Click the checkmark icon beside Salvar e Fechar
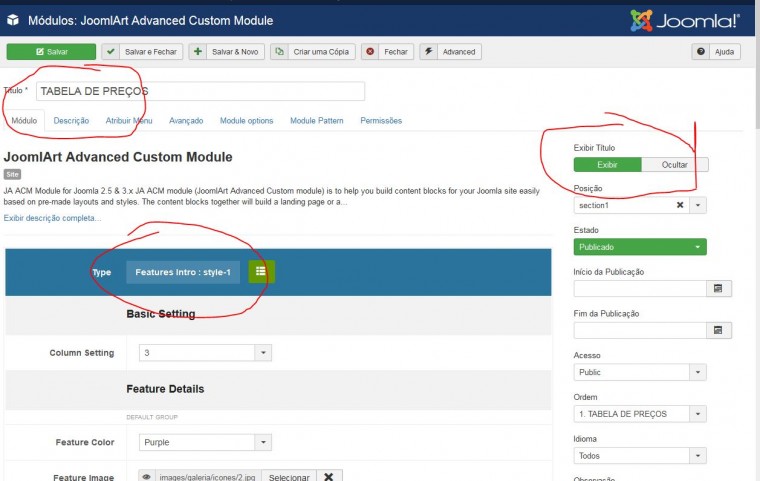Viewport: 760px width, 481px height. [x=111, y=51]
